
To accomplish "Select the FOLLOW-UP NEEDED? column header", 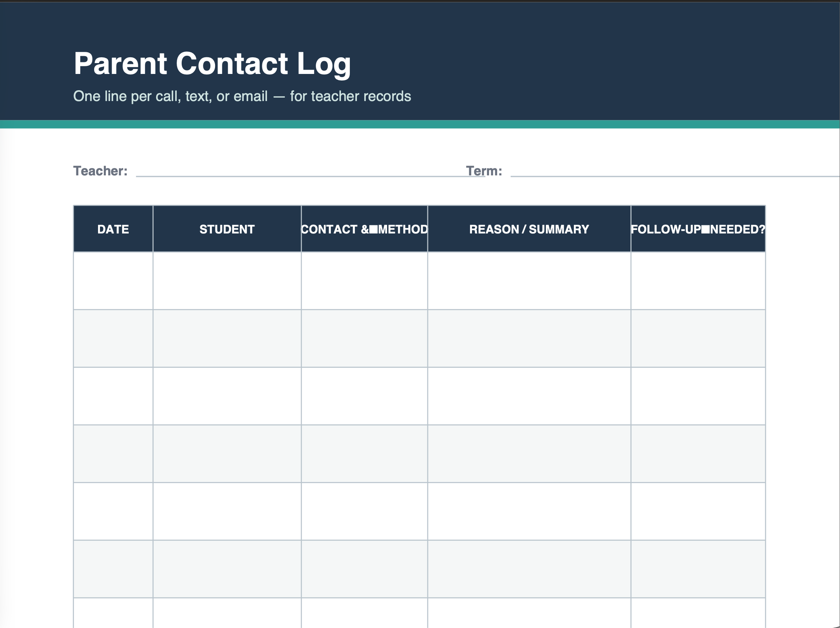I will (x=698, y=229).
